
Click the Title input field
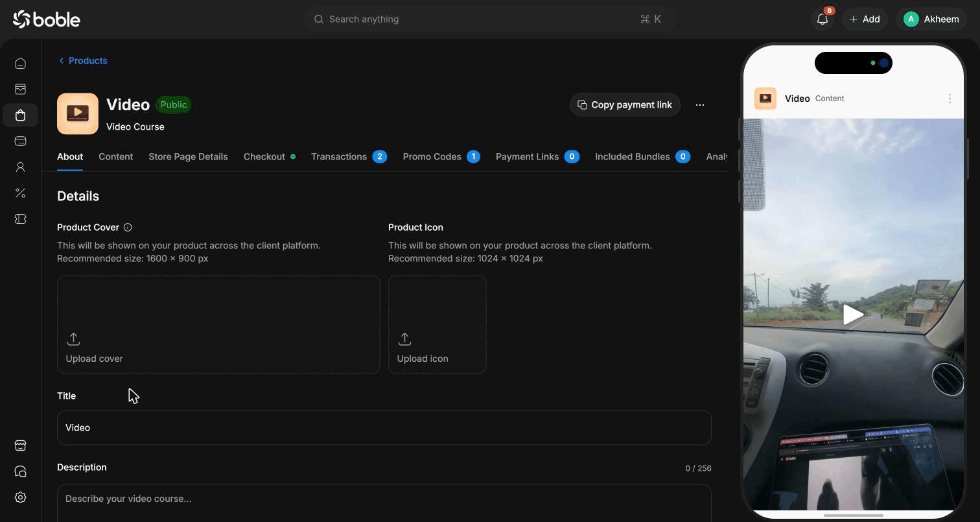[x=384, y=428]
